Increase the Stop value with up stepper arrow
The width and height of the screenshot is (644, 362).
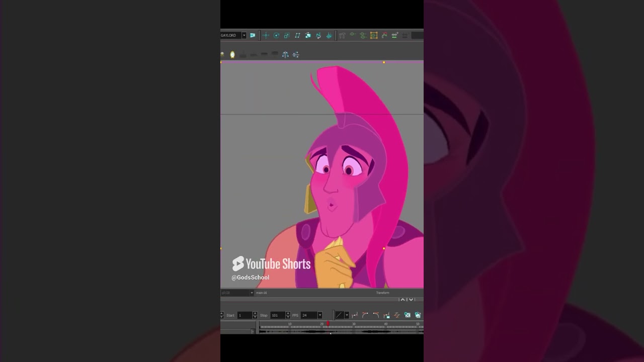click(288, 313)
